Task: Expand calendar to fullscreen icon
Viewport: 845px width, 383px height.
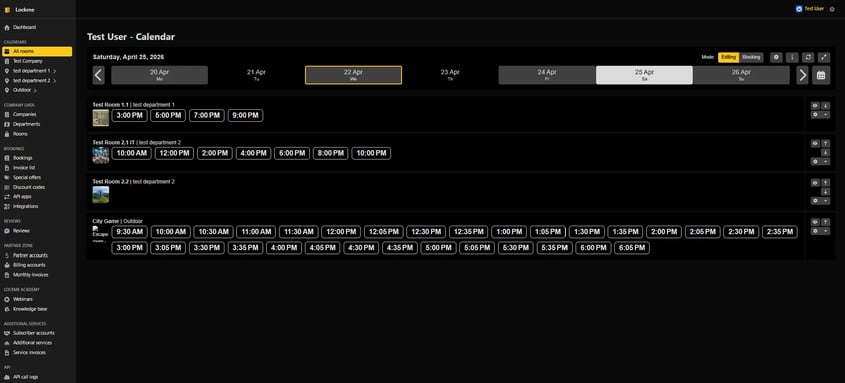Action: tap(823, 57)
